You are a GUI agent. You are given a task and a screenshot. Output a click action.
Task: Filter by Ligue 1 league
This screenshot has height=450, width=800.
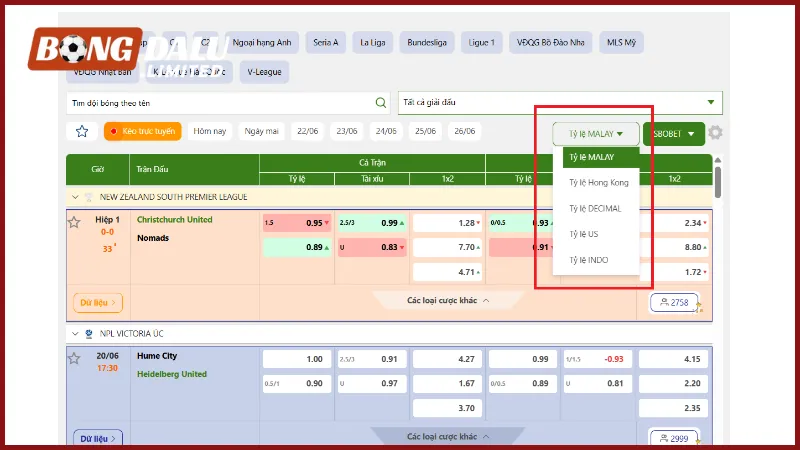pos(482,42)
